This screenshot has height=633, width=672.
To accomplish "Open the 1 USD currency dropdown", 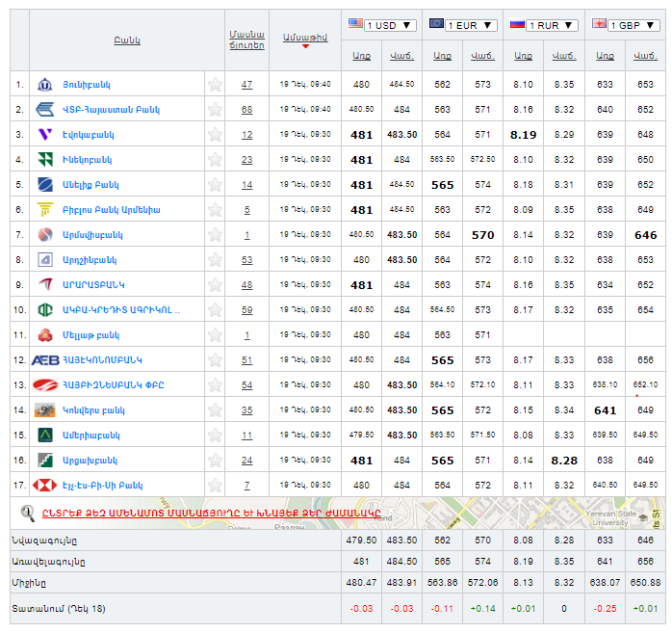I will tap(390, 25).
